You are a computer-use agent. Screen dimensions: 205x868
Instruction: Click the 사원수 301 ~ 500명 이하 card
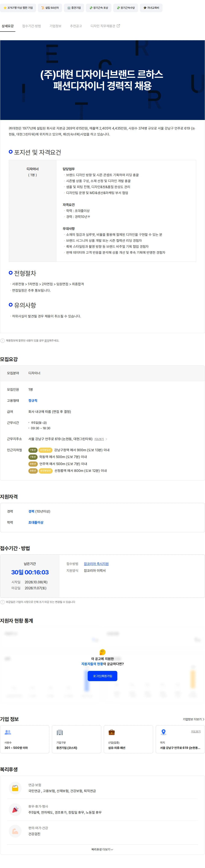(25, 739)
